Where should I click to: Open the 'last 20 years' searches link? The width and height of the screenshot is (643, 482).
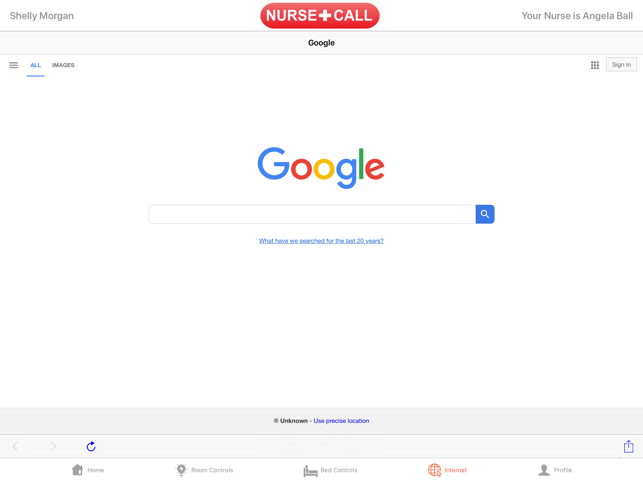tap(321, 241)
